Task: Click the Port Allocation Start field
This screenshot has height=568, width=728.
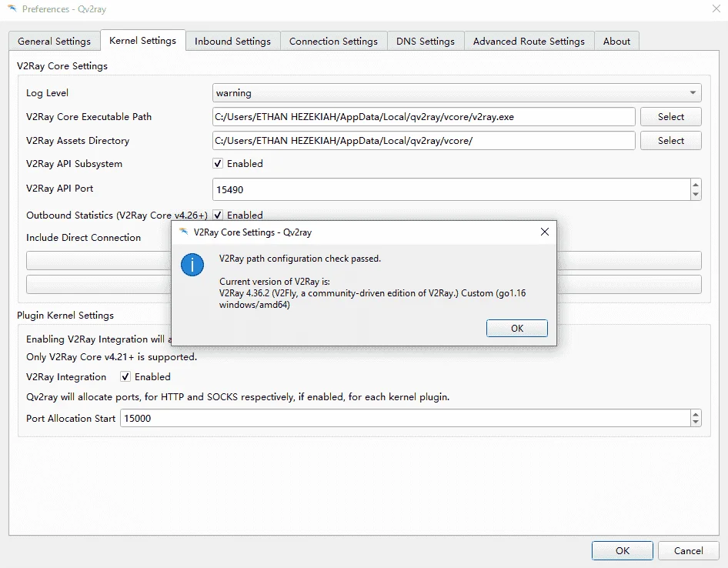Action: (x=406, y=418)
